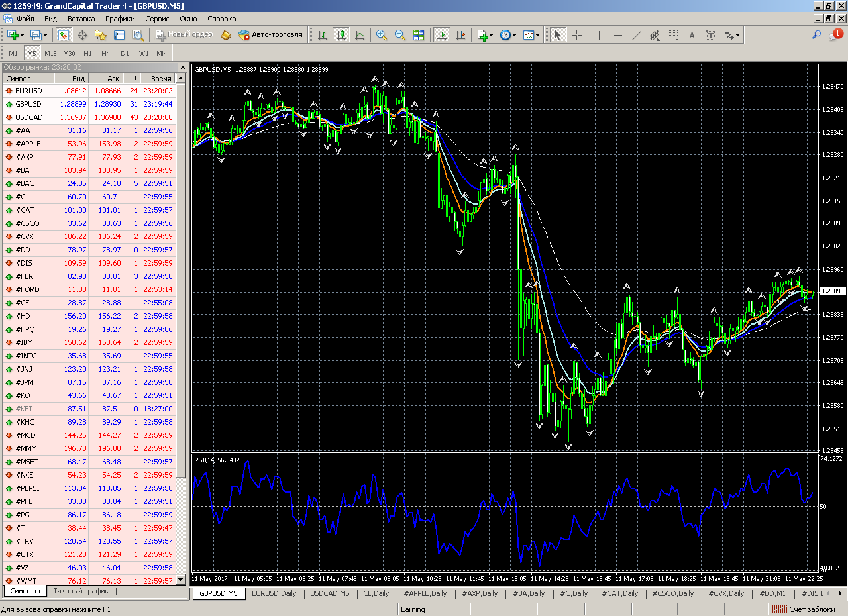Select the Equidistant Channel tool
The image size is (848, 616).
(655, 35)
